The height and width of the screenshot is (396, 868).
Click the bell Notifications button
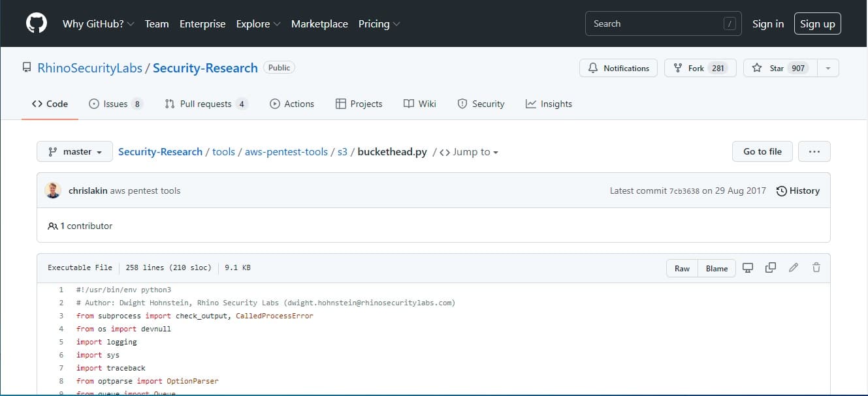(619, 68)
